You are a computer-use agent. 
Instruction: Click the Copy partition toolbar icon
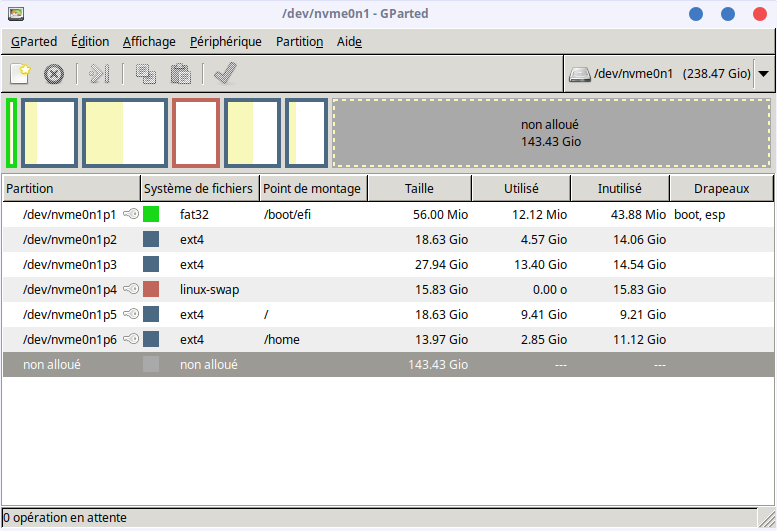click(146, 73)
